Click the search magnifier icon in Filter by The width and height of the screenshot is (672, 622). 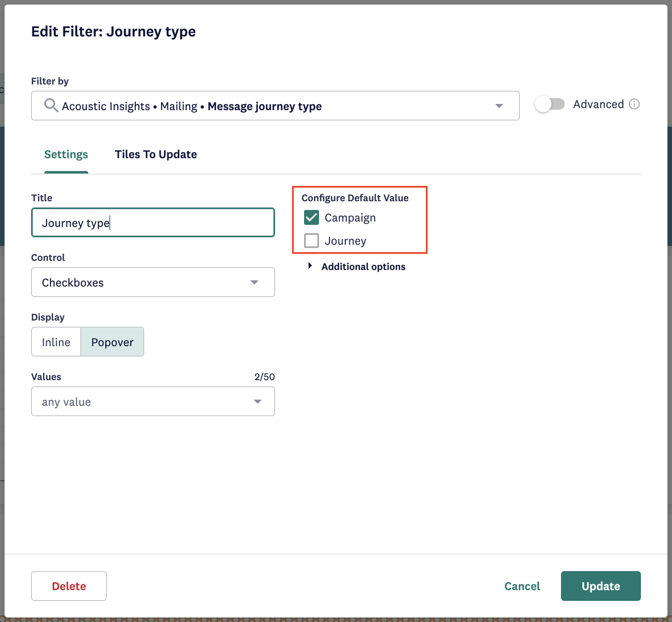(51, 106)
